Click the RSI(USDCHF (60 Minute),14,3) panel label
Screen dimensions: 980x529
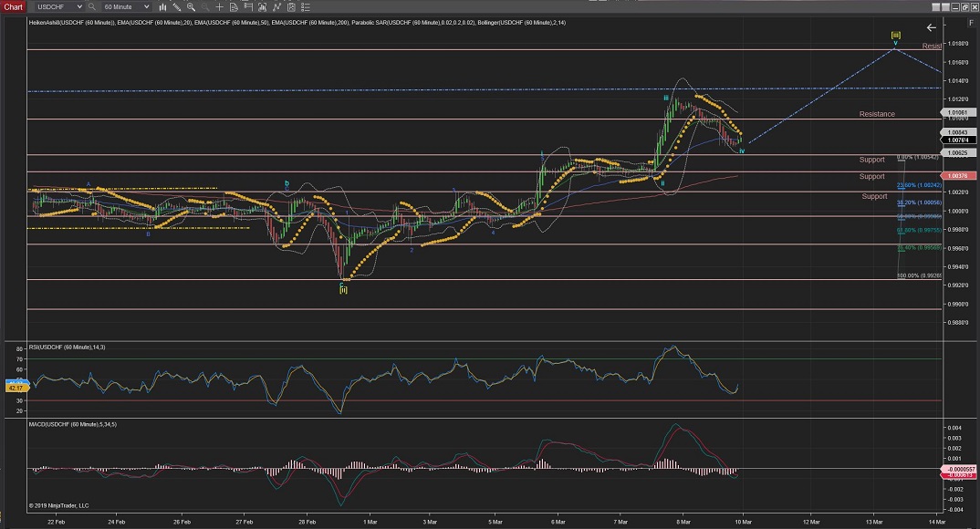67,347
